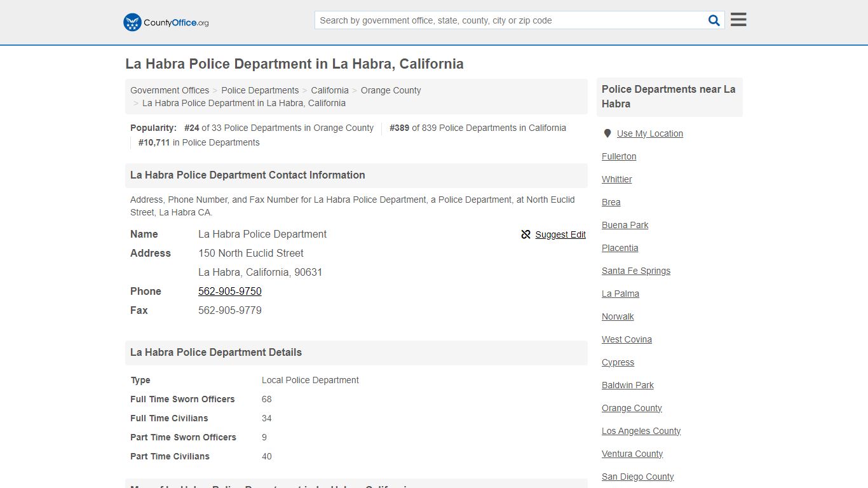Open Cypress link

coord(618,362)
